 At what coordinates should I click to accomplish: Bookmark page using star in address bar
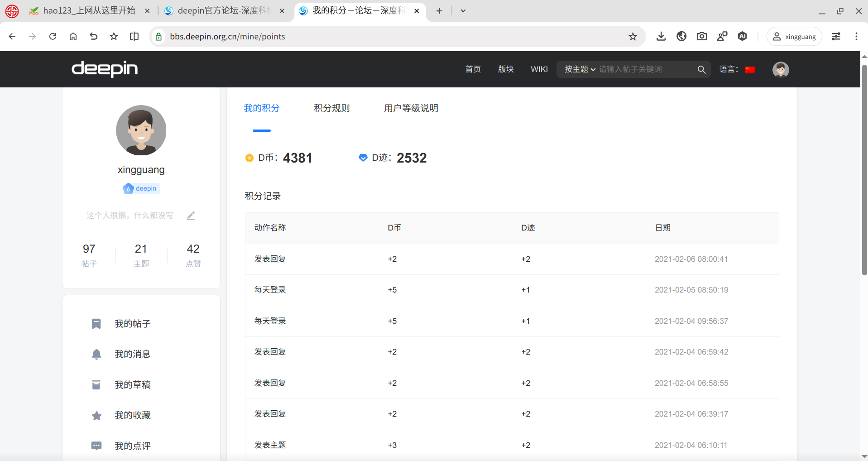point(633,37)
